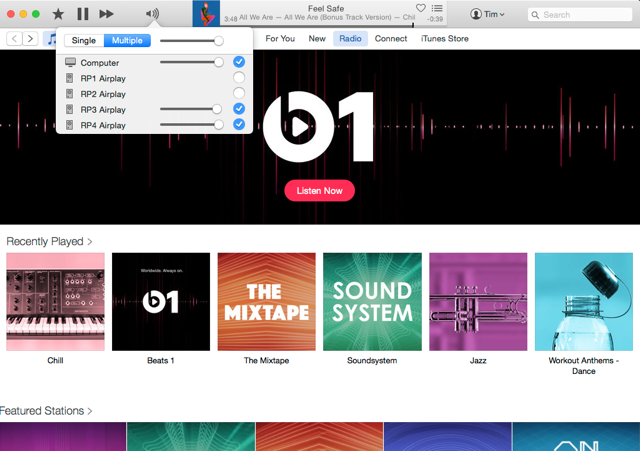Open the purple featured station tile

(x=63, y=437)
